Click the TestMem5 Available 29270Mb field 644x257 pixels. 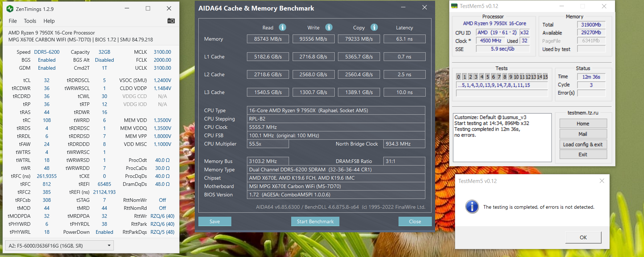591,32
